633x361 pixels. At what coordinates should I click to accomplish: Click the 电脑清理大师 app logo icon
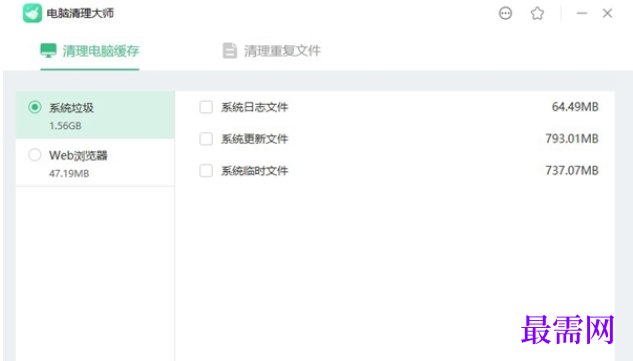pyautogui.click(x=32, y=13)
